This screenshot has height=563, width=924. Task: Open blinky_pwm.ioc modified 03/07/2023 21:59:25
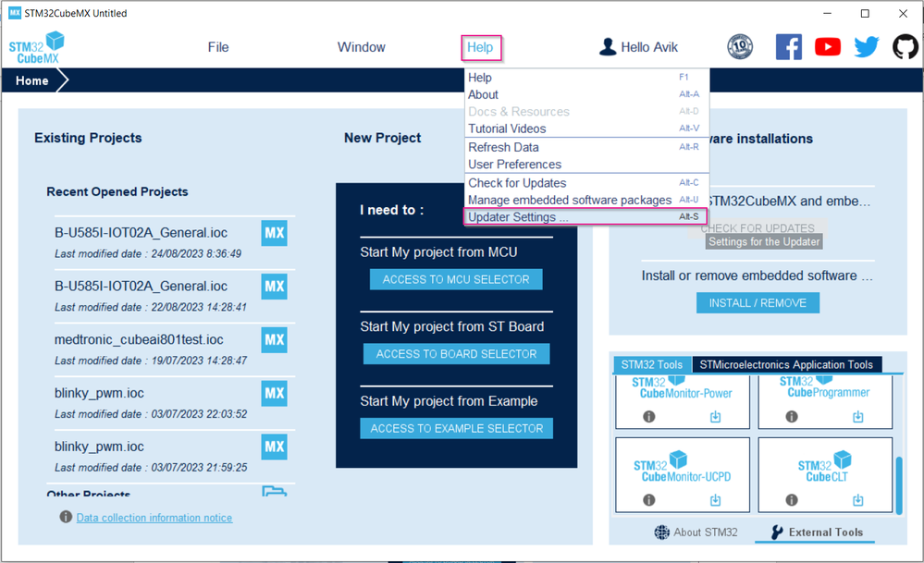coord(99,447)
